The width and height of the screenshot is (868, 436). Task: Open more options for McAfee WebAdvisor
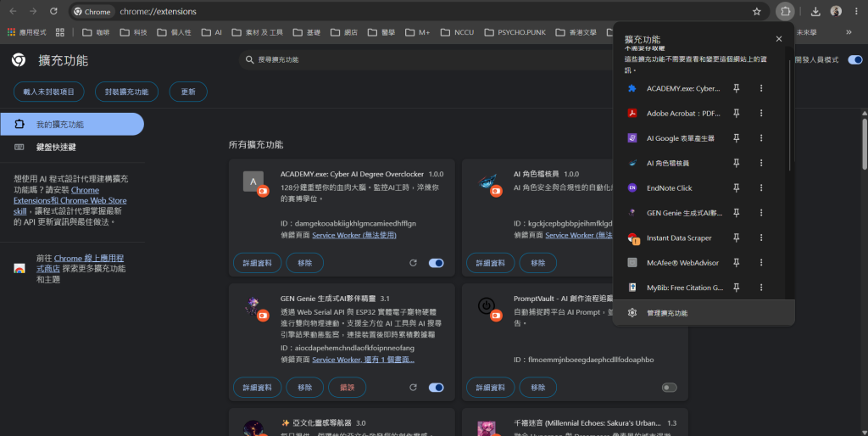coord(761,263)
